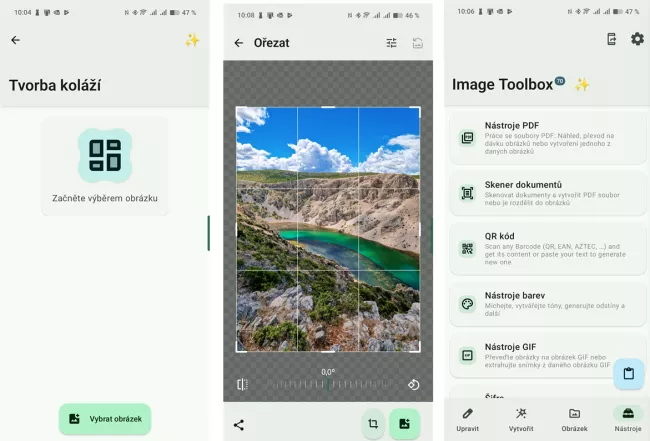The image size is (650, 441).
Task: Click the Vybrat obrázek button
Action: click(105, 419)
